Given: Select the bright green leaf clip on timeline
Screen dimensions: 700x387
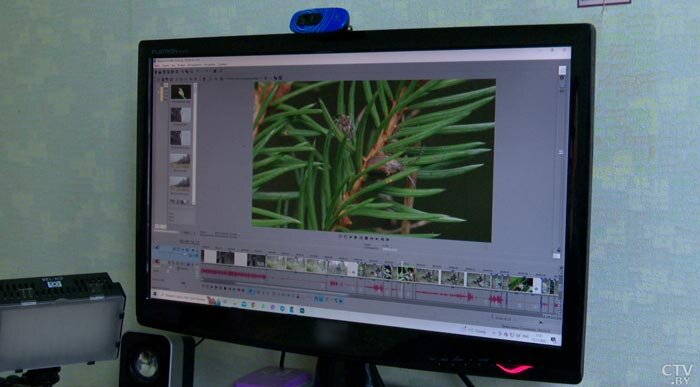Looking at the screenshot, I should (520, 284).
